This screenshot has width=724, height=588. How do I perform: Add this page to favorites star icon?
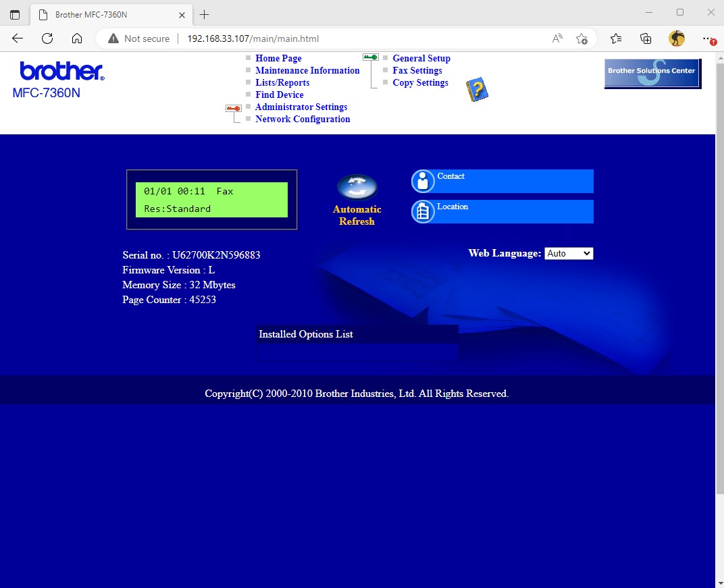pos(581,38)
